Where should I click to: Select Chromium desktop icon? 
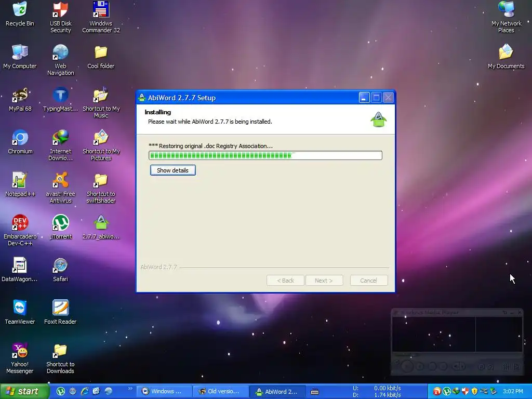(20, 142)
